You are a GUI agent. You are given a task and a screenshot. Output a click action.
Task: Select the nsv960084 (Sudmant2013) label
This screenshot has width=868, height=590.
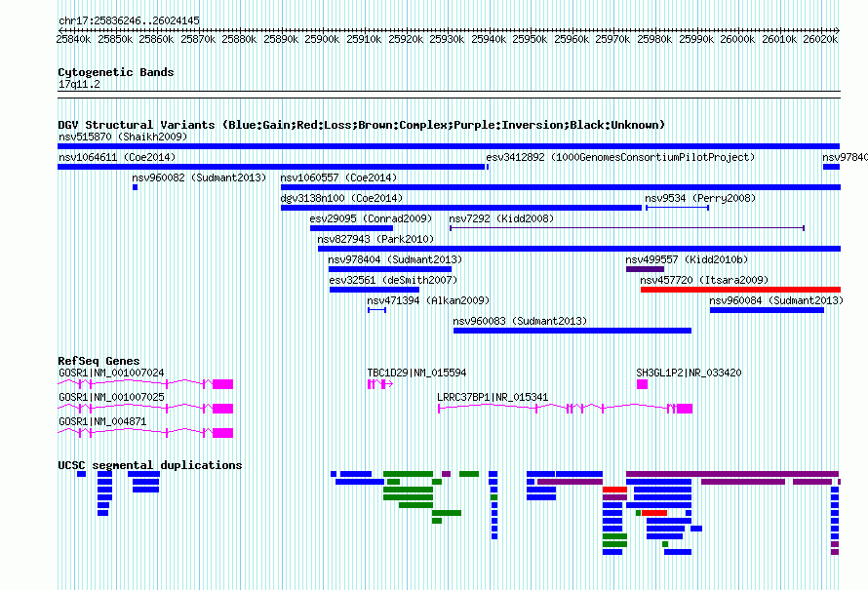(x=776, y=300)
